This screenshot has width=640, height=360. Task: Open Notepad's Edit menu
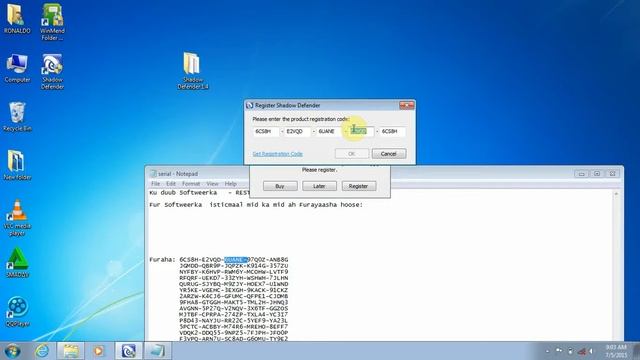click(171, 184)
